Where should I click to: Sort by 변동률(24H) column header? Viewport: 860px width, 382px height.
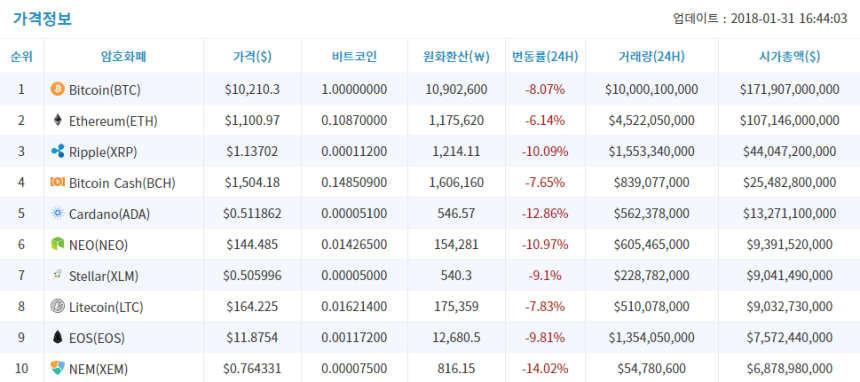545,56
